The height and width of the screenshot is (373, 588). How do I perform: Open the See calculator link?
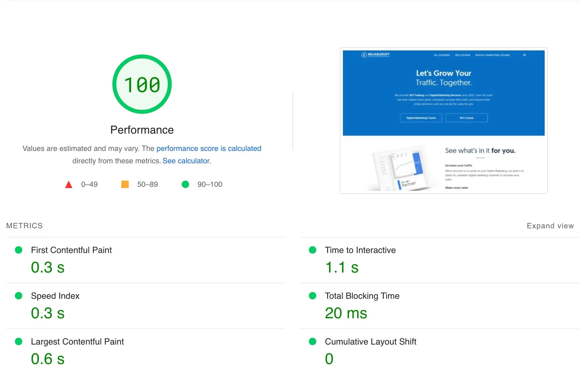tap(186, 161)
